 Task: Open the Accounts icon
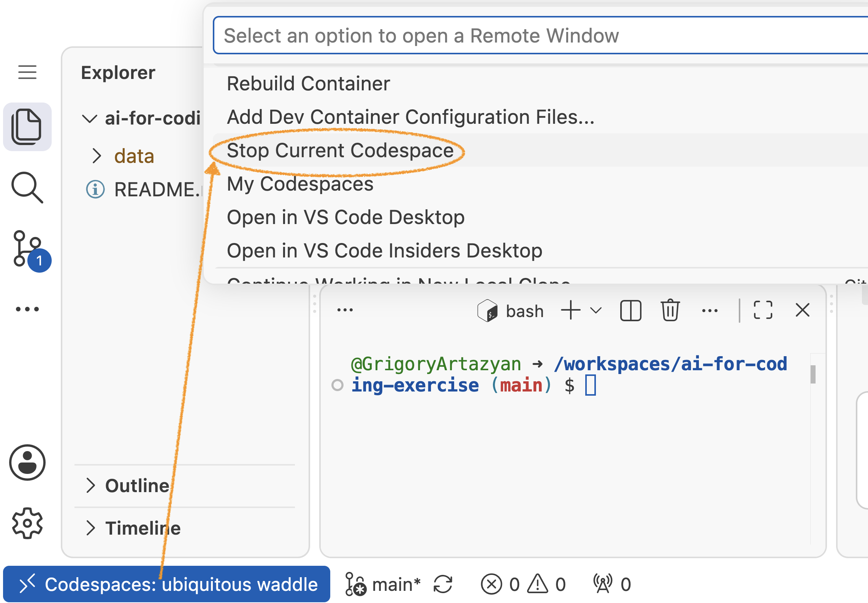point(27,463)
